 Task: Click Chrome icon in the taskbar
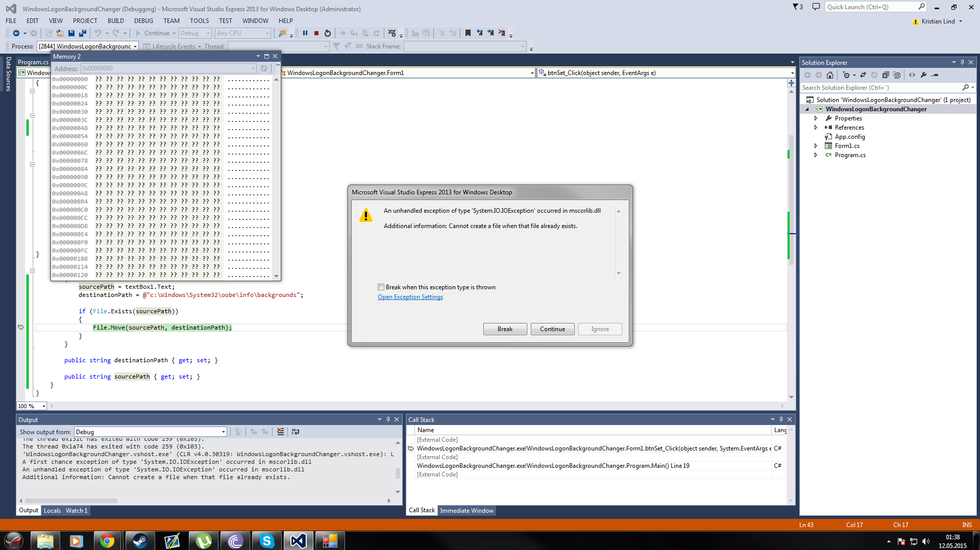pyautogui.click(x=107, y=540)
